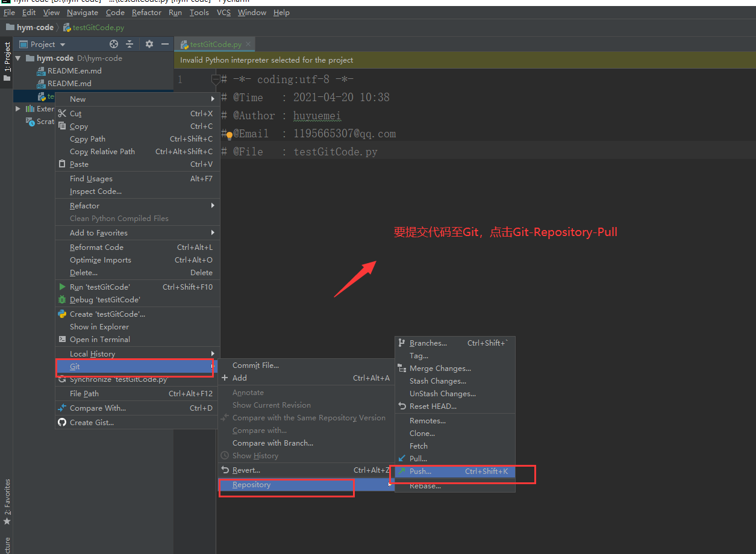Click the Reset HEAD arrow icon
756x554 pixels.
[402, 406]
